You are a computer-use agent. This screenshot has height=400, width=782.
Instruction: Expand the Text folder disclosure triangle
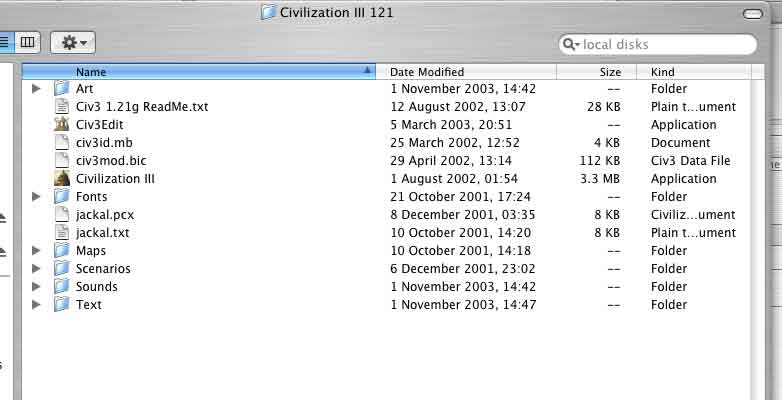tap(36, 304)
